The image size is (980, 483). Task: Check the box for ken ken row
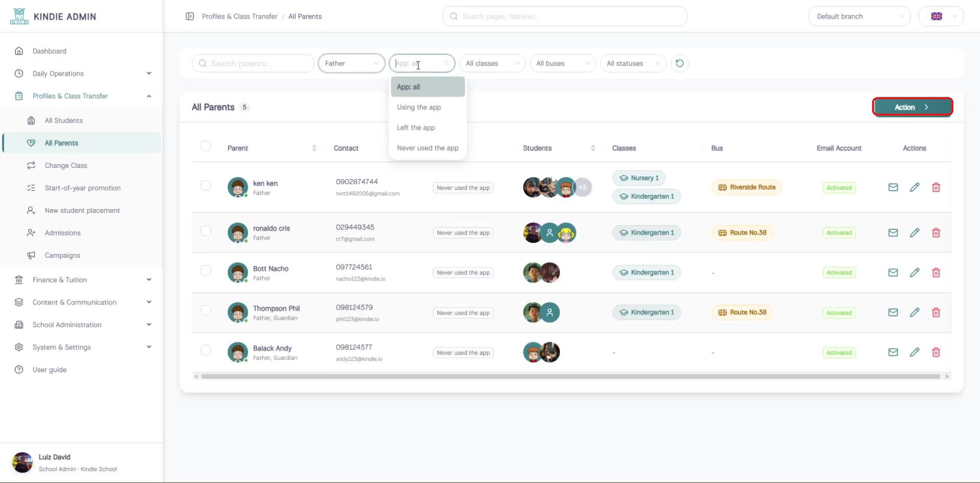click(x=206, y=185)
